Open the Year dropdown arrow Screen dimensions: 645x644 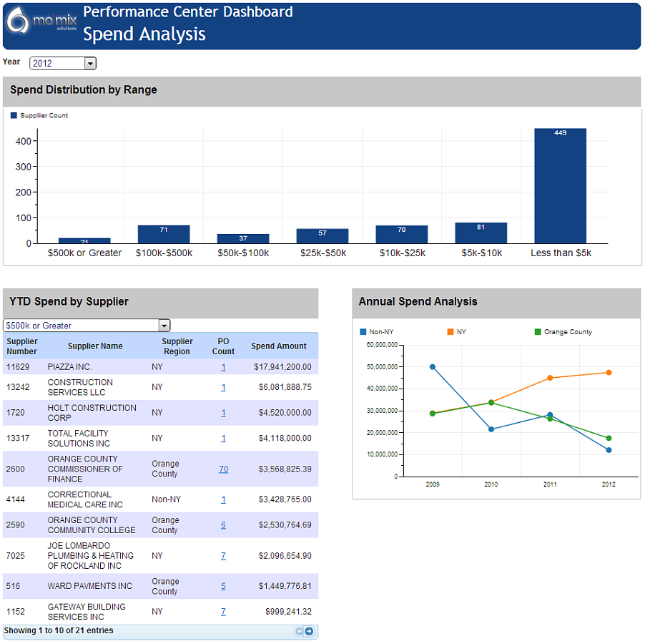coord(90,64)
